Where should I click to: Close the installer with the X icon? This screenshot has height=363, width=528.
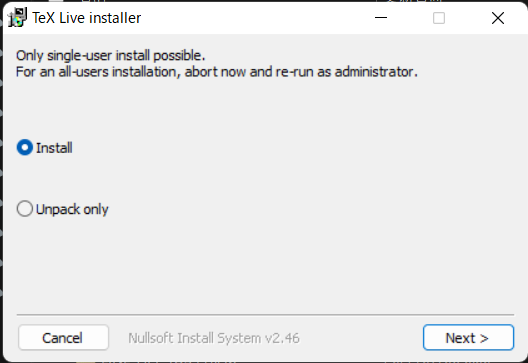(x=498, y=18)
